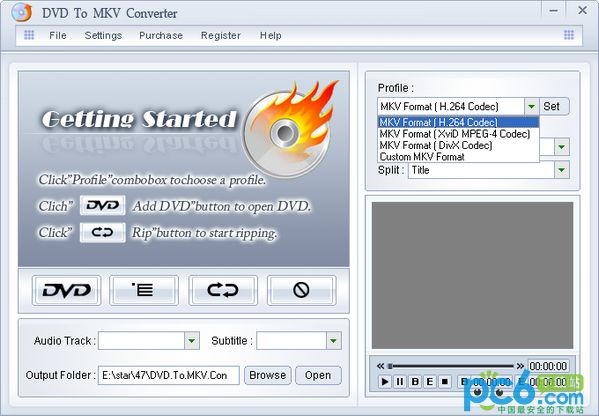Click the Add DVD button
Viewport: 599px width, 416px height.
[66, 290]
